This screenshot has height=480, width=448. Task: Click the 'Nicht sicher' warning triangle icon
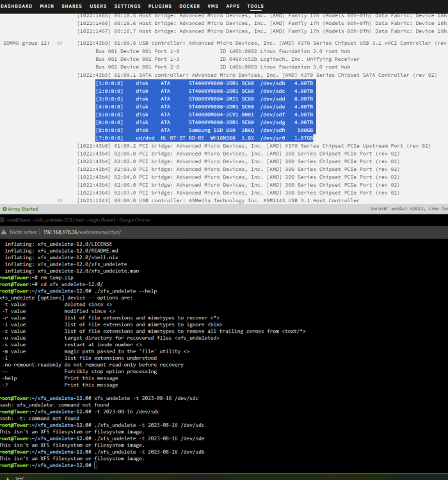[4, 232]
